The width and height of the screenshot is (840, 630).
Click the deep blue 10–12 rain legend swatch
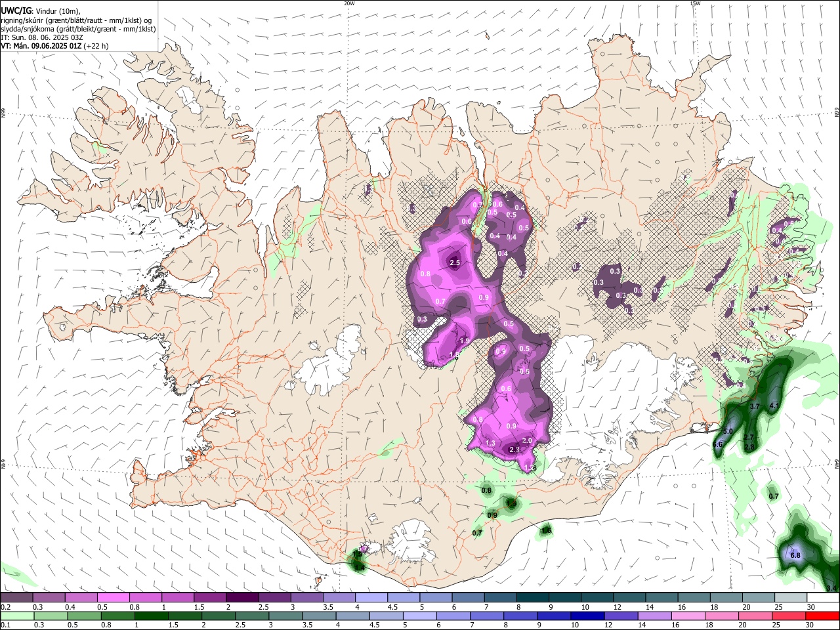coord(587,616)
